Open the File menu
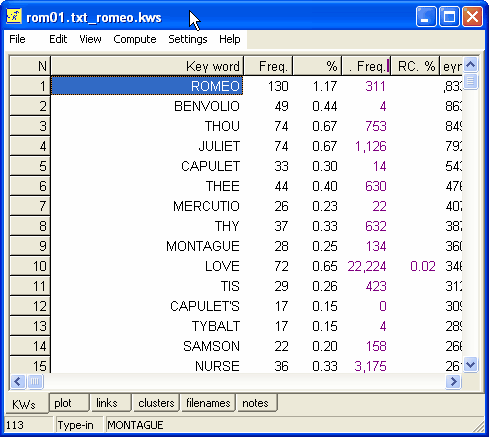The height and width of the screenshot is (437, 489). pos(17,39)
